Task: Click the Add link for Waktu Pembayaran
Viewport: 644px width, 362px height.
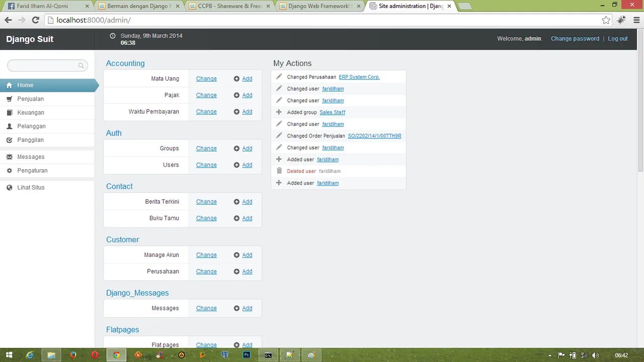Action: [247, 112]
